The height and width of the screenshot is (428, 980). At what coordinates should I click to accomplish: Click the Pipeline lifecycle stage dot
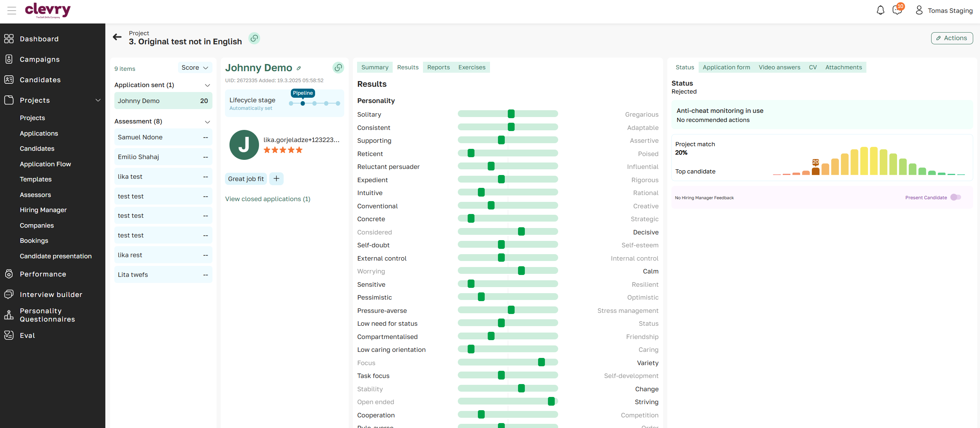point(303,103)
